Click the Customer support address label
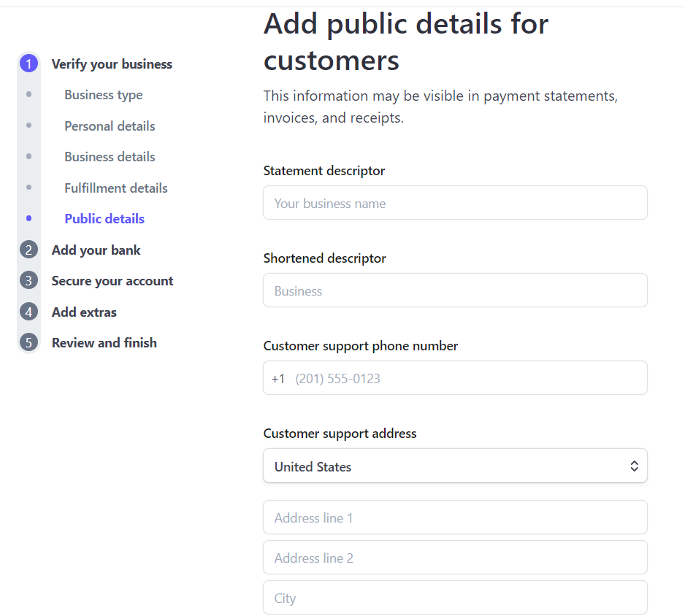 340,434
